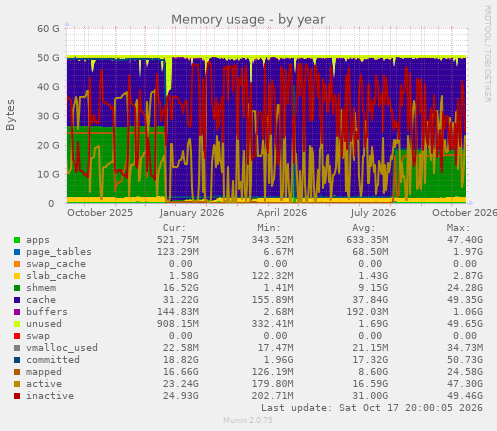Click mapped min value 126.19M
497x431 pixels.
273,372
